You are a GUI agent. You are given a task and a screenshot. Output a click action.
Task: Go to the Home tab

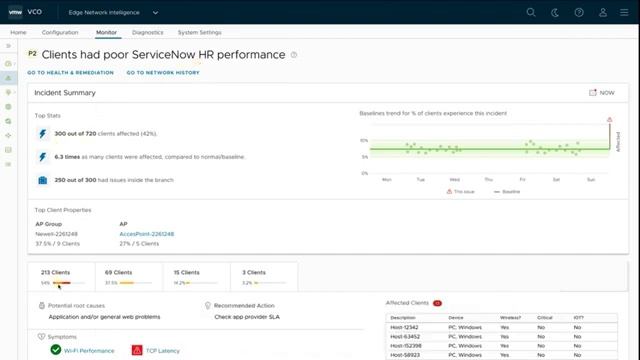coord(18,32)
